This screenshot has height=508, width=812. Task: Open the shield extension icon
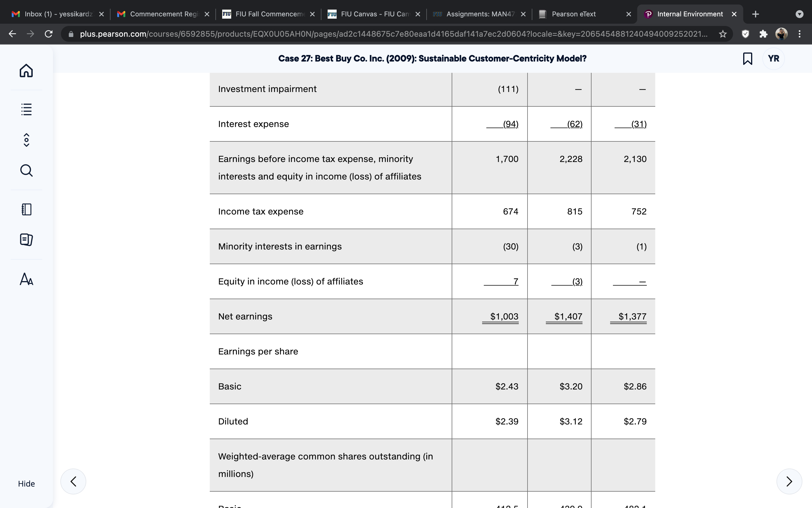click(x=745, y=34)
